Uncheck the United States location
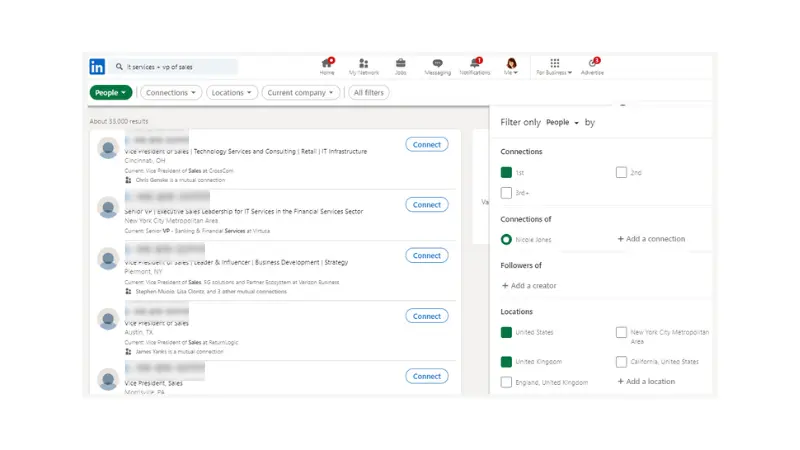This screenshot has width=800, height=450. point(506,332)
